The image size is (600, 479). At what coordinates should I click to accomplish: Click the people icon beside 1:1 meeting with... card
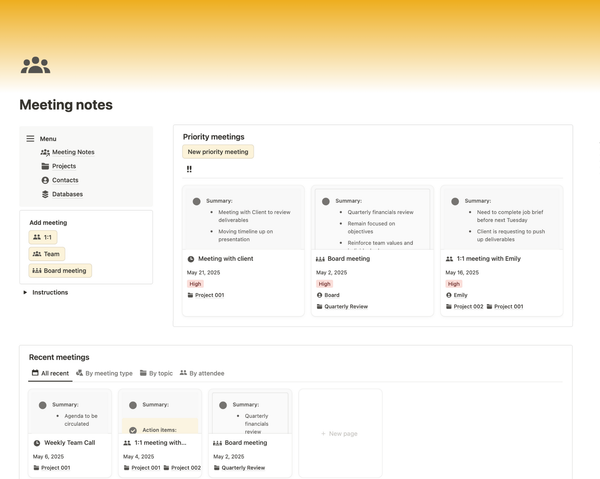127,443
